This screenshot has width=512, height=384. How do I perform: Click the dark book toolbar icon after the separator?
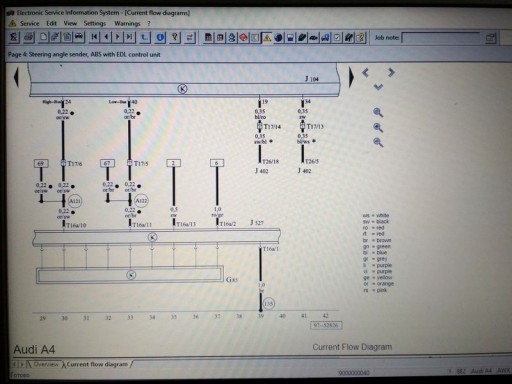208,38
